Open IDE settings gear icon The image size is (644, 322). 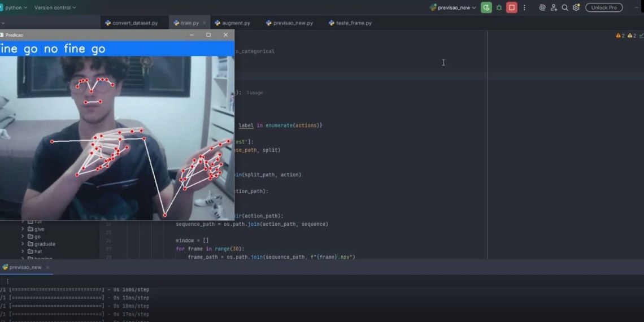point(576,7)
